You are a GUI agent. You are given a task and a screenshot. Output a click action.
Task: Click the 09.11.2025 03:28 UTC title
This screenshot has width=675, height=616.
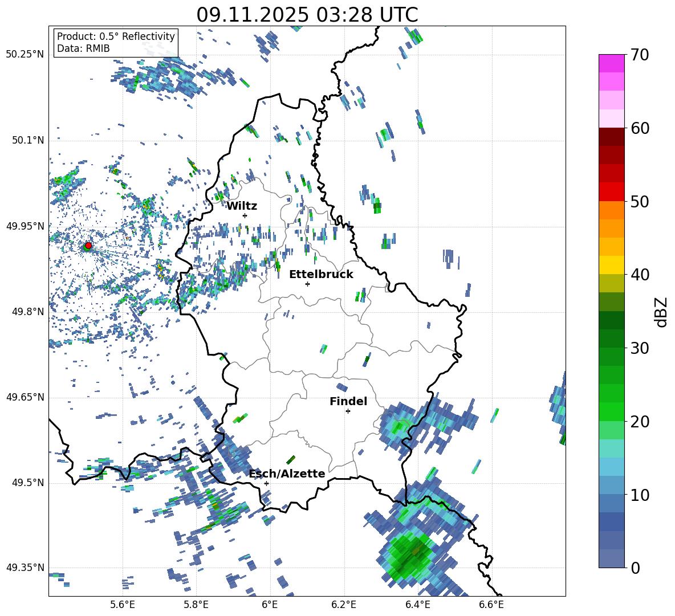point(307,15)
